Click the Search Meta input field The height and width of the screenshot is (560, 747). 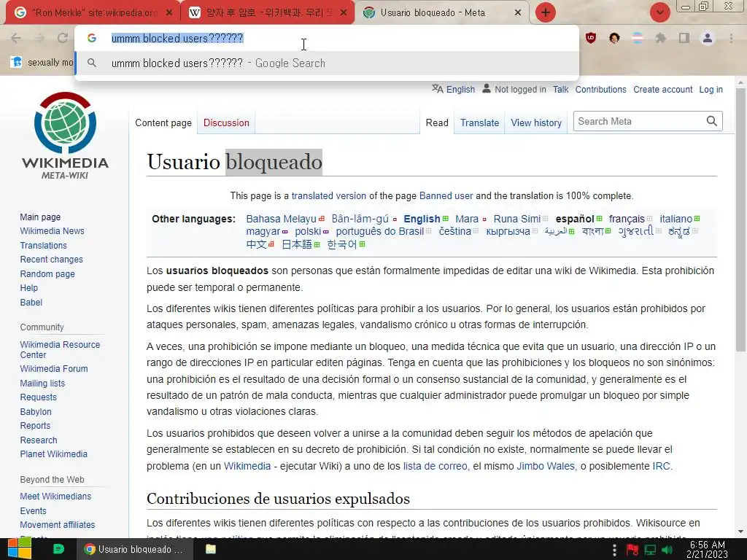tap(639, 122)
